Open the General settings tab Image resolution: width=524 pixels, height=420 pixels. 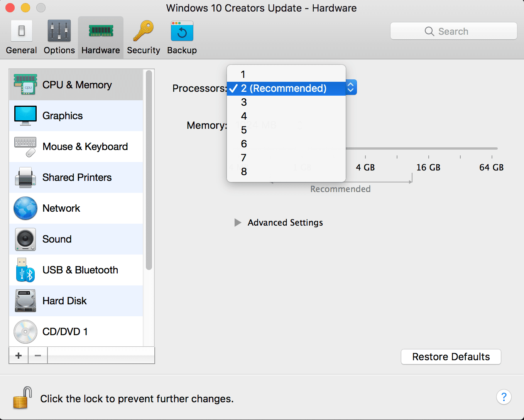21,37
